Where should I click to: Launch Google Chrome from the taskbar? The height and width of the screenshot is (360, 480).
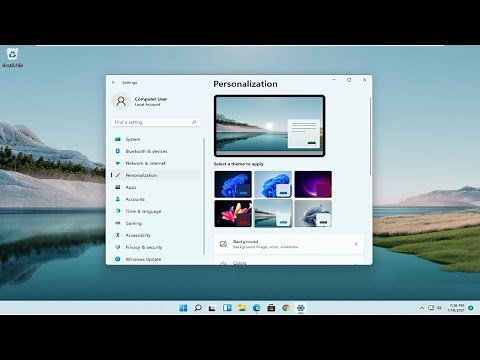coord(286,308)
